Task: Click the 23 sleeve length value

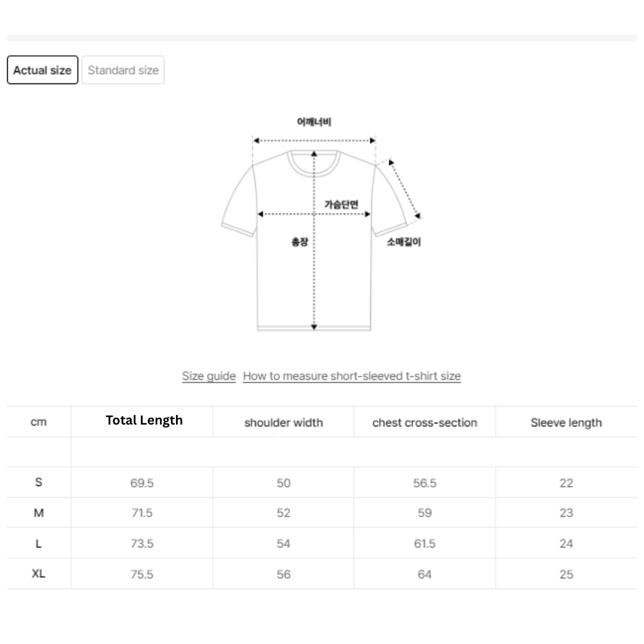Action: tap(566, 513)
